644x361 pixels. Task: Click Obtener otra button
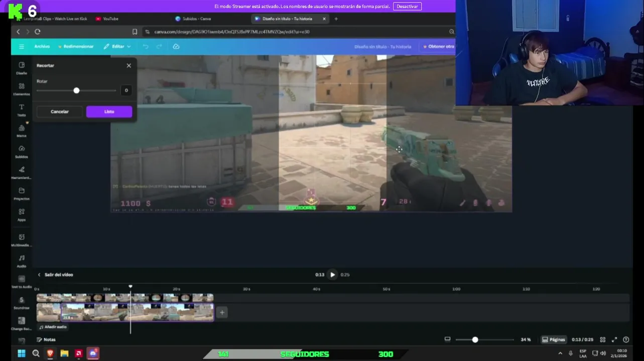(x=439, y=47)
